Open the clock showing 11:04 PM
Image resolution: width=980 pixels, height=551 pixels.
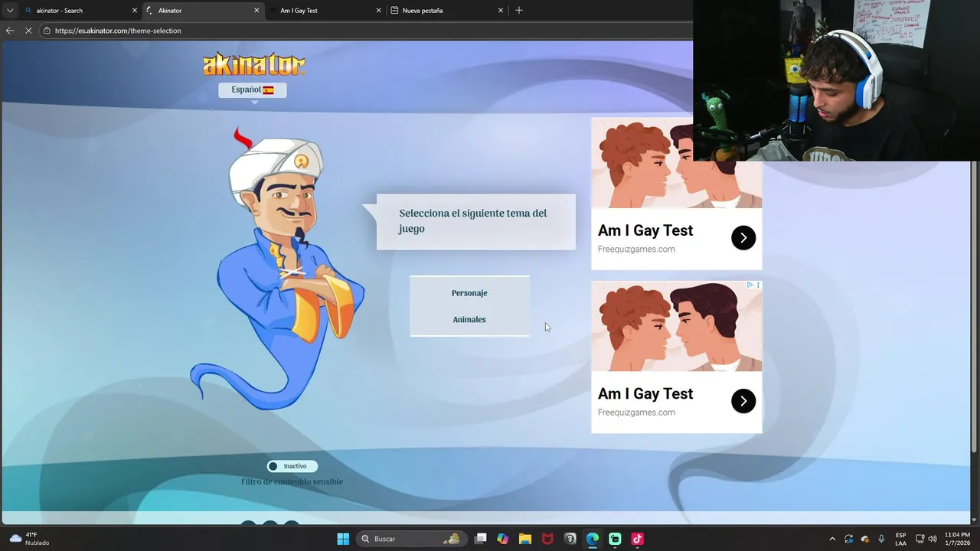(x=957, y=539)
